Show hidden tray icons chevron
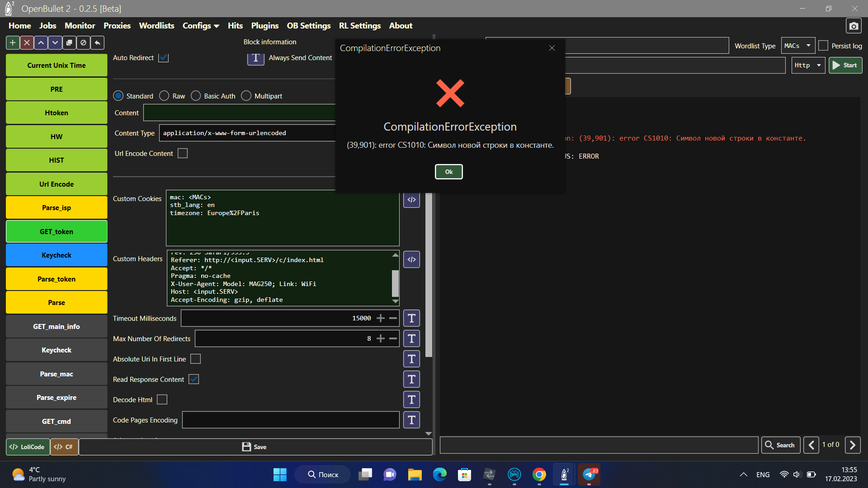The width and height of the screenshot is (868, 488). pos(743,474)
